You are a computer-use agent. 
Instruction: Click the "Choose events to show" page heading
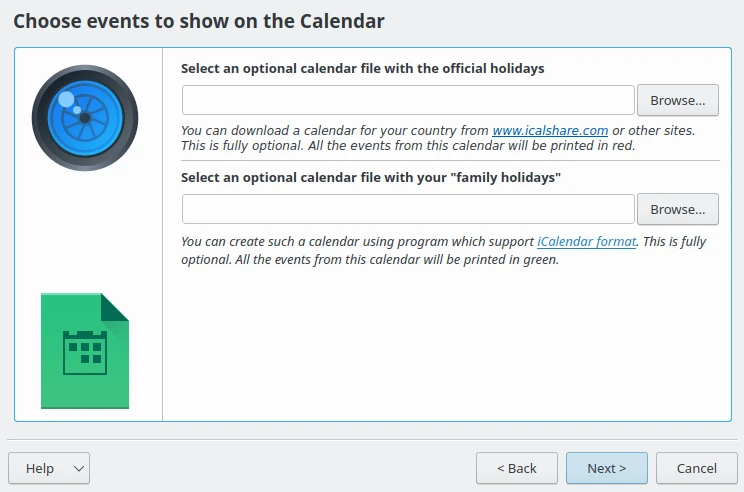pyautogui.click(x=199, y=20)
